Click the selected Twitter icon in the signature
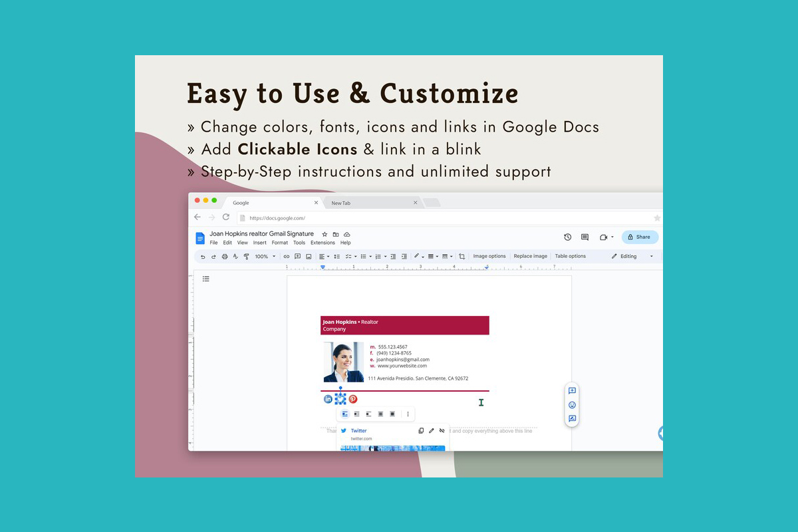The width and height of the screenshot is (798, 532). click(x=340, y=399)
